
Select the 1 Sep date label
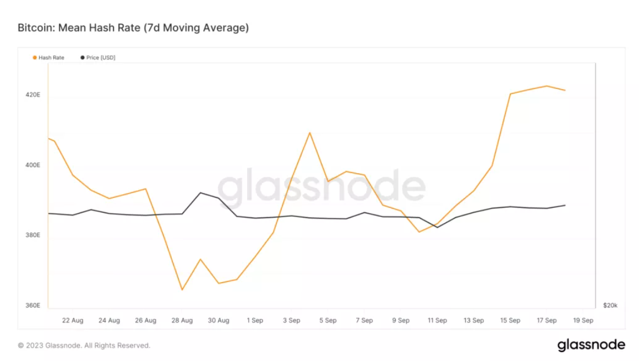click(x=255, y=321)
